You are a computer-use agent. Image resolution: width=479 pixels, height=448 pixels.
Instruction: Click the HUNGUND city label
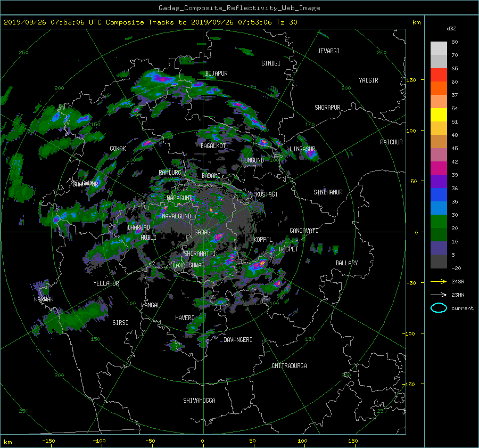coord(252,160)
